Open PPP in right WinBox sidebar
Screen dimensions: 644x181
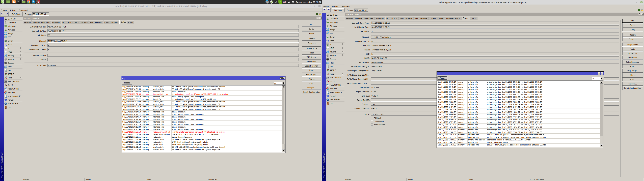click(x=331, y=33)
